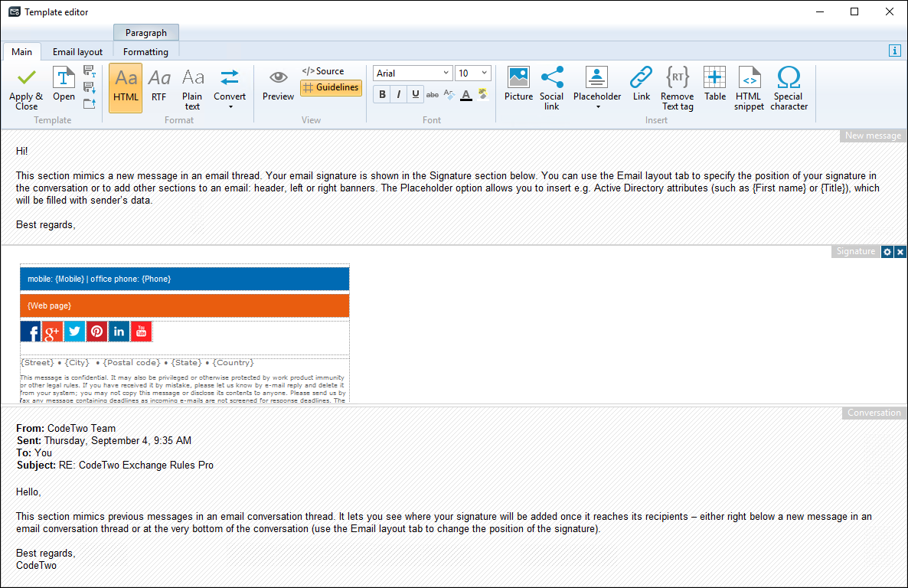Toggle strikethrough formatting
This screenshot has height=588, width=908.
[x=433, y=94]
